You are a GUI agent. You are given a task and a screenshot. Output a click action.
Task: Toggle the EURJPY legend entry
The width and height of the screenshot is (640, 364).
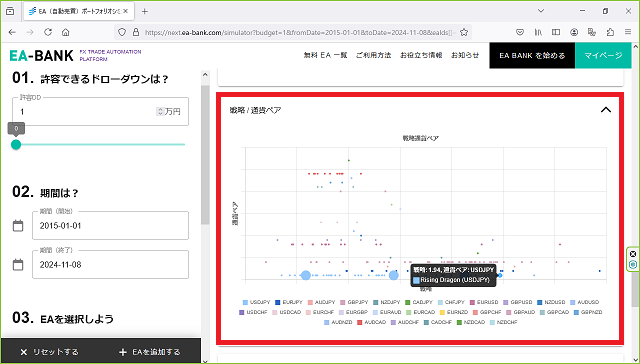point(289,302)
